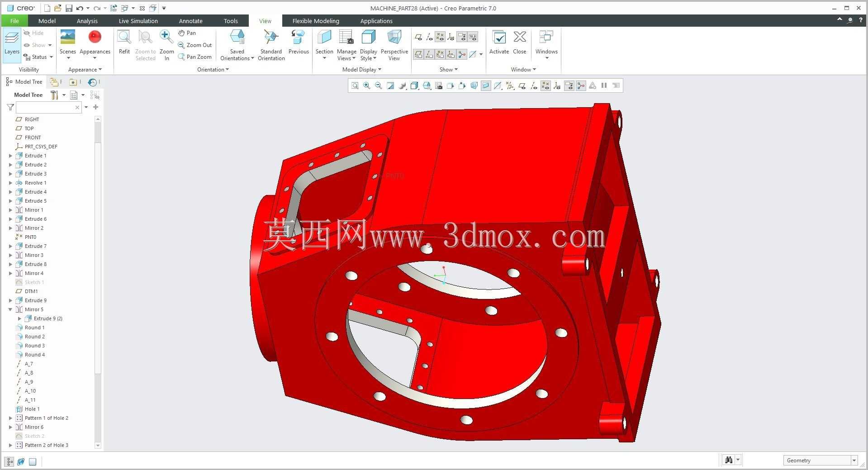The height and width of the screenshot is (470, 868).
Task: Toggle coordinate system display in ribbon Show group
Action: point(451,37)
